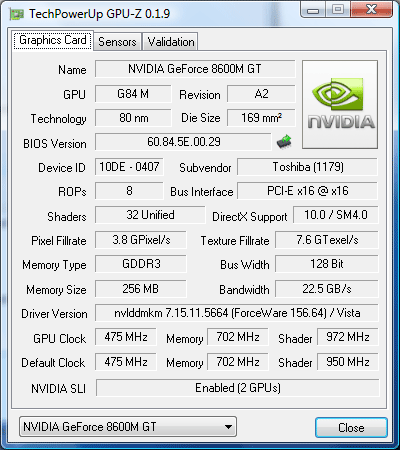Click the Shader value 972 MHz
This screenshot has height=450, width=400.
click(x=348, y=337)
